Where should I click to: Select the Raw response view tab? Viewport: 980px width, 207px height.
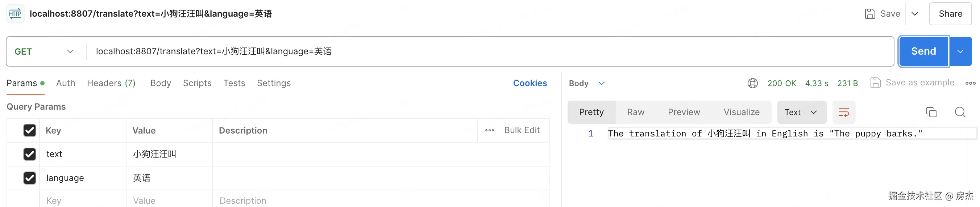[x=635, y=113]
